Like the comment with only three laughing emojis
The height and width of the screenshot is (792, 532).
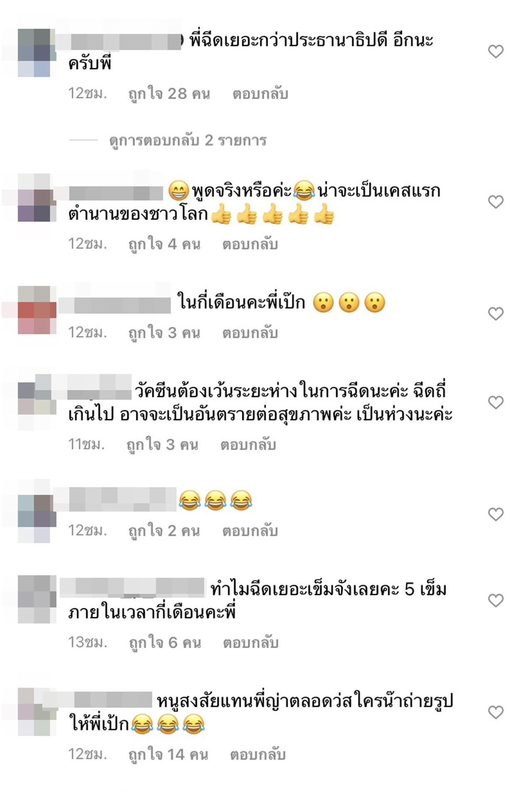pos(495,514)
